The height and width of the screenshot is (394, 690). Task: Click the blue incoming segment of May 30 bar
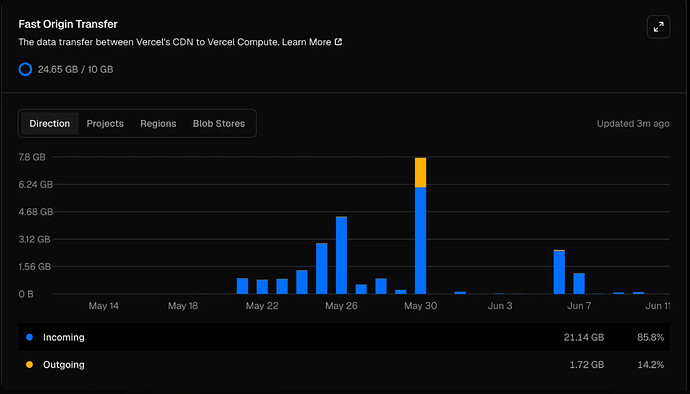[420, 240]
